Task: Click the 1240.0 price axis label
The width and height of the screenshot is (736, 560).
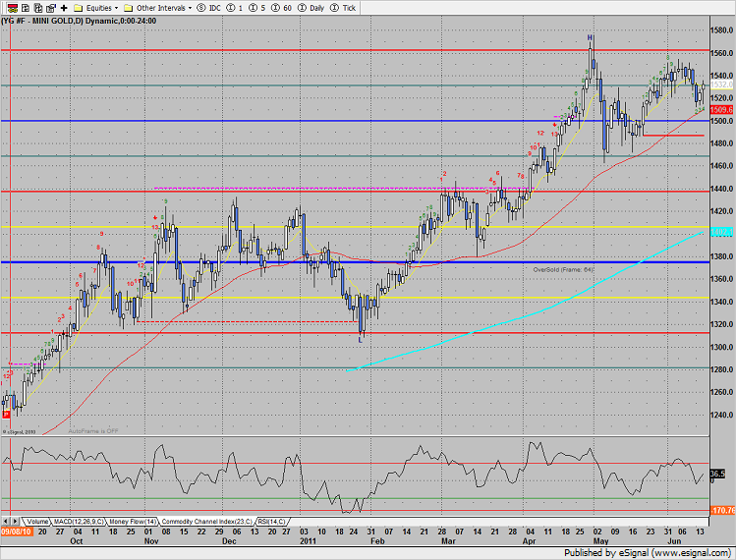Action: pyautogui.click(x=721, y=415)
